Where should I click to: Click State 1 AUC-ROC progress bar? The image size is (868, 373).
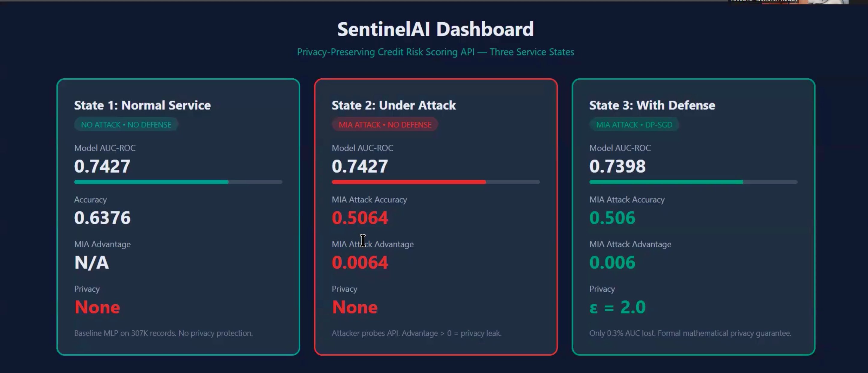pos(178,182)
